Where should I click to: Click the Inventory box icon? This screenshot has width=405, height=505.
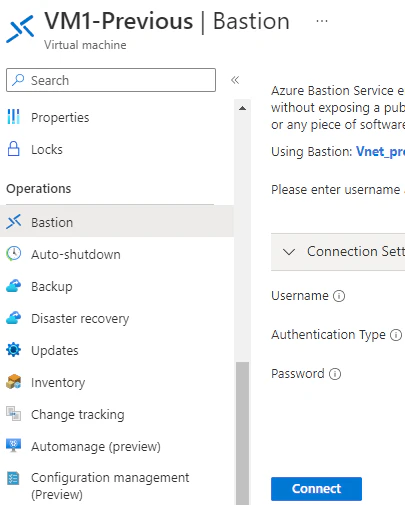coord(14,382)
